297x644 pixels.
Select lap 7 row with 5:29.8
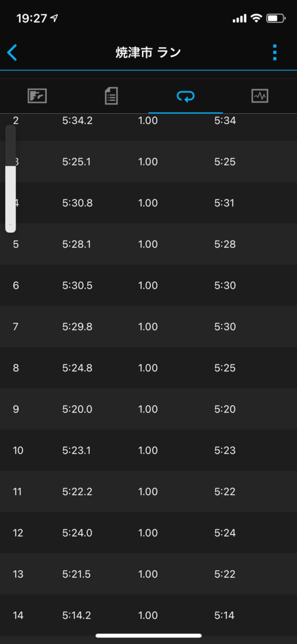point(148,327)
